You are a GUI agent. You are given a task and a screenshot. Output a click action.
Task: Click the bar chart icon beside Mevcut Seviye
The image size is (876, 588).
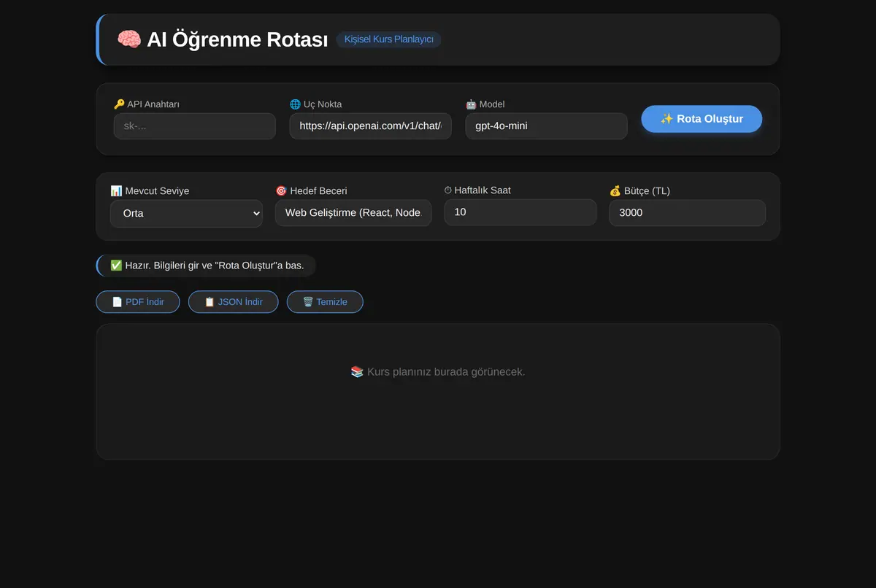click(x=116, y=191)
